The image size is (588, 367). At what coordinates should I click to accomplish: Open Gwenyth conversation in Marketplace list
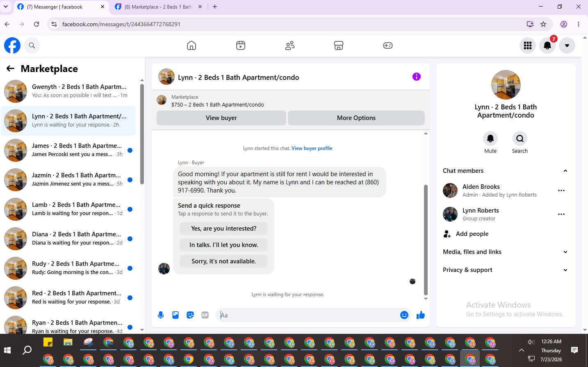tap(68, 91)
